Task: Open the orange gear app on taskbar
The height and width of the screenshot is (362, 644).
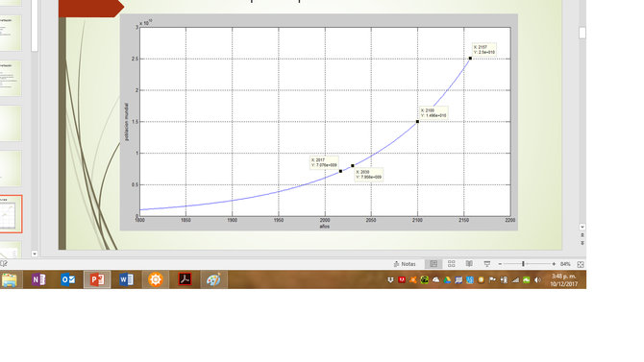Action: click(156, 280)
